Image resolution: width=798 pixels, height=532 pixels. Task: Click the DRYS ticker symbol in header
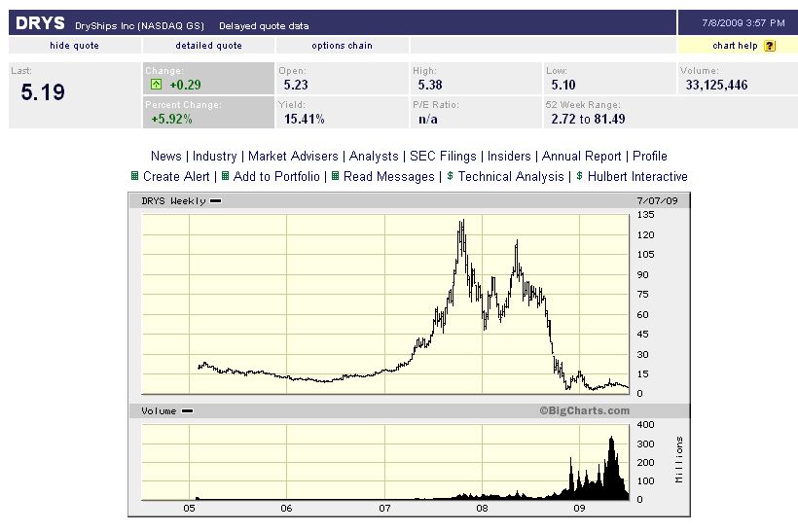(40, 23)
